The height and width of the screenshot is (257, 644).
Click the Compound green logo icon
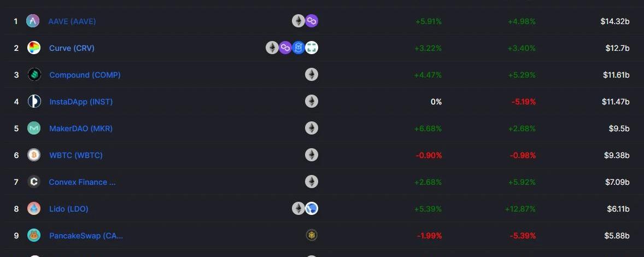tap(34, 75)
